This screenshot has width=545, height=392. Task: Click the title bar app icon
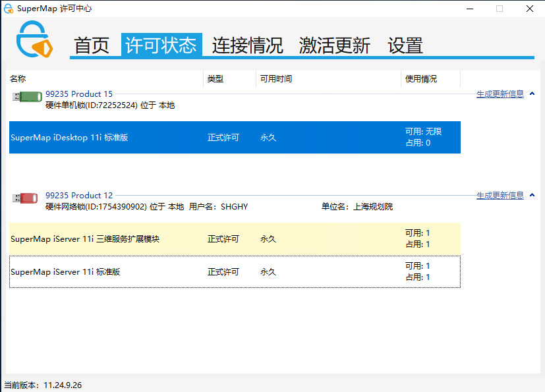(x=9, y=9)
